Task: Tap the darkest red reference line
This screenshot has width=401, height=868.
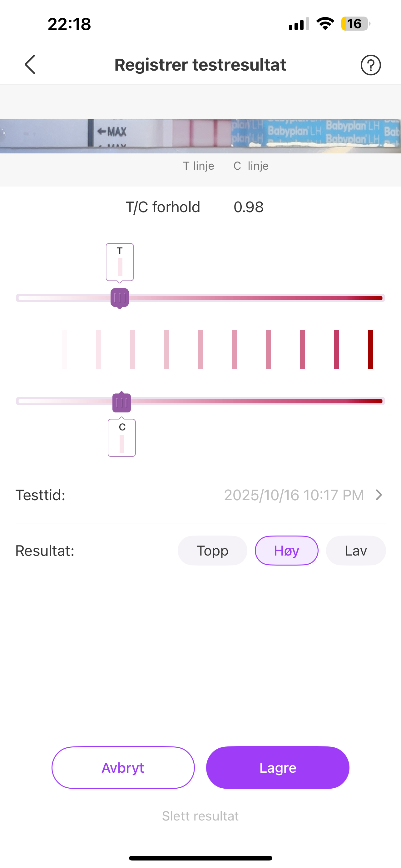Action: coord(370,349)
